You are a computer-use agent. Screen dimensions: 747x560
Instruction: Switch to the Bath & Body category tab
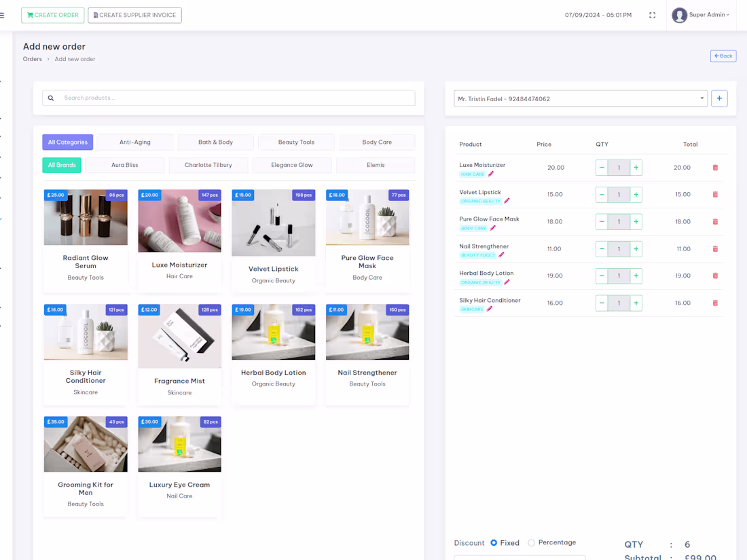pyautogui.click(x=215, y=142)
